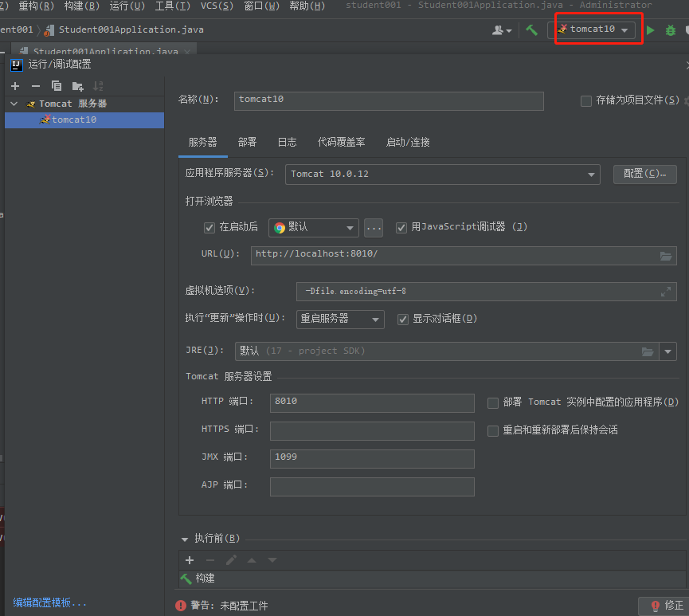Click the JRE folder browse icon
Screen dimensions: 689x616
648,351
